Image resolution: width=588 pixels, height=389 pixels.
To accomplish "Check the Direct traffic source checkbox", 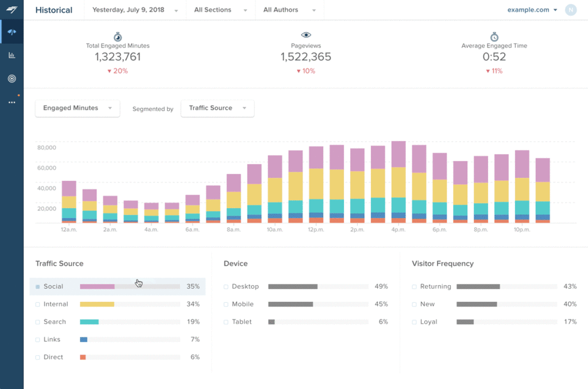I will (37, 357).
